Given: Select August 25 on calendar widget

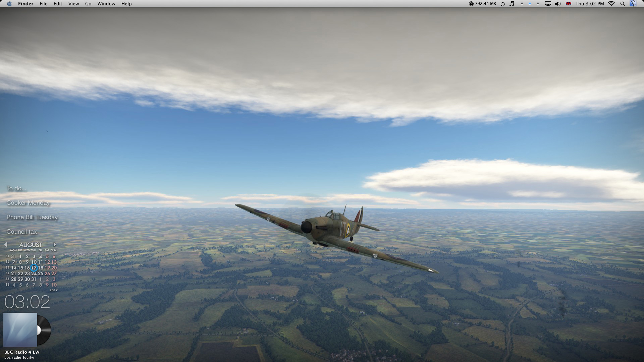Looking at the screenshot, I should pyautogui.click(x=41, y=274).
